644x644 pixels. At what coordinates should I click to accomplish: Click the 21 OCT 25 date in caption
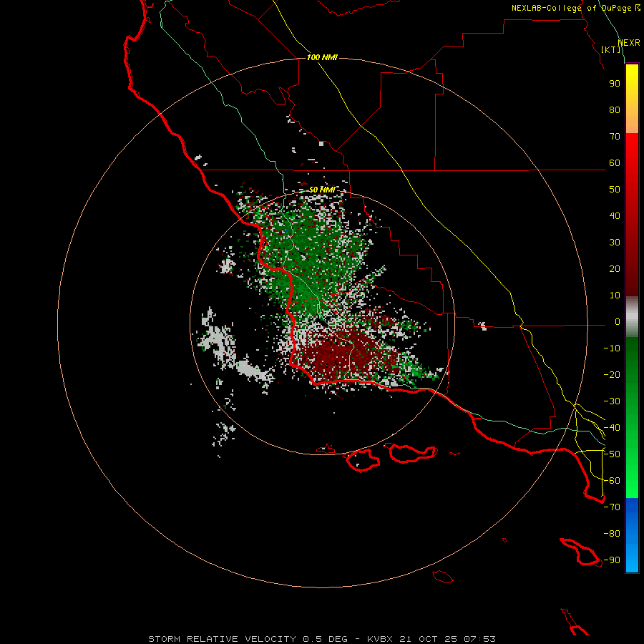click(428, 639)
